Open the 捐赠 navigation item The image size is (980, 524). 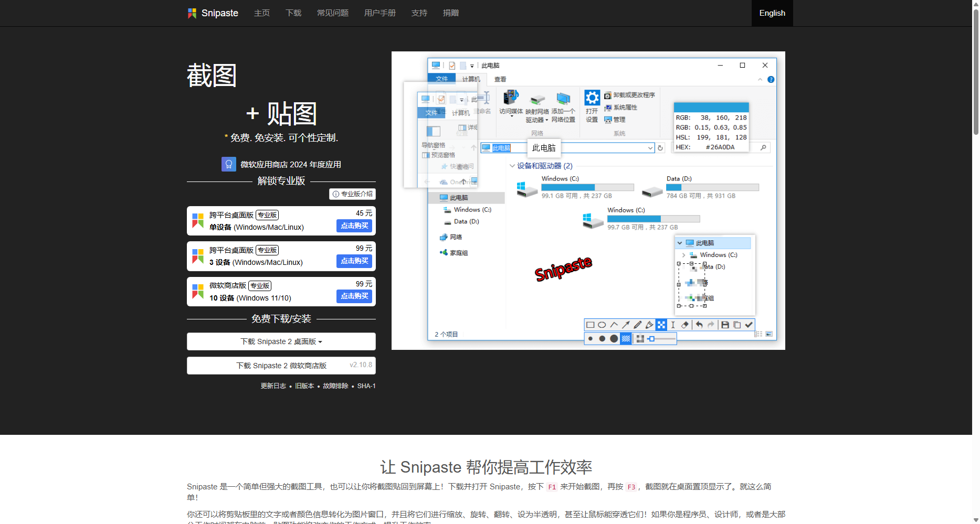pyautogui.click(x=451, y=13)
